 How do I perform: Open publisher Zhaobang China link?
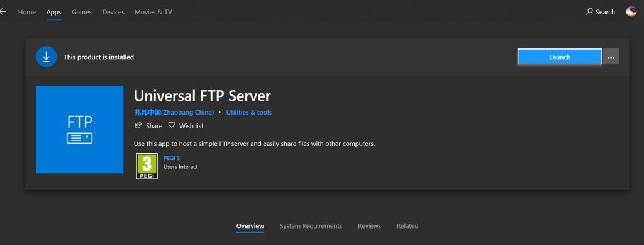174,112
